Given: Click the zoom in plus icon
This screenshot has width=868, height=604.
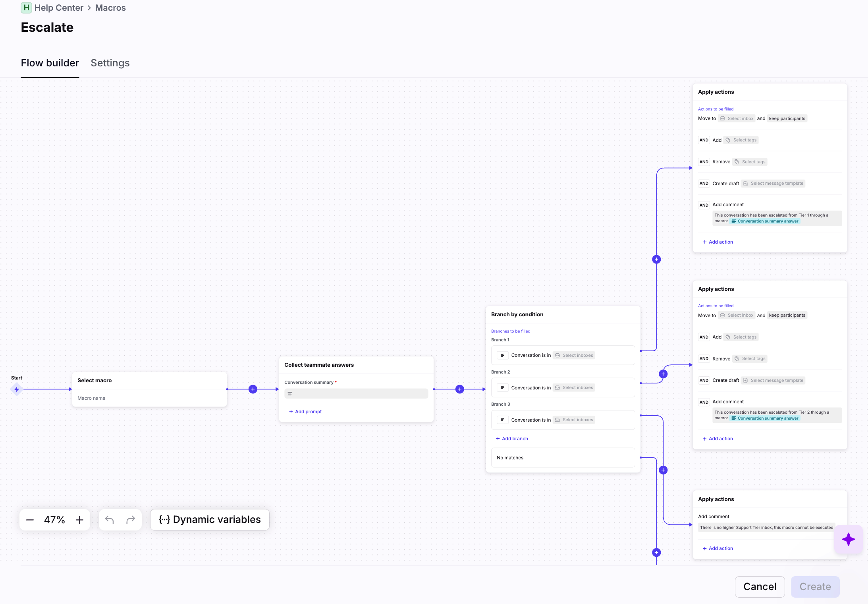Looking at the screenshot, I should 79,520.
